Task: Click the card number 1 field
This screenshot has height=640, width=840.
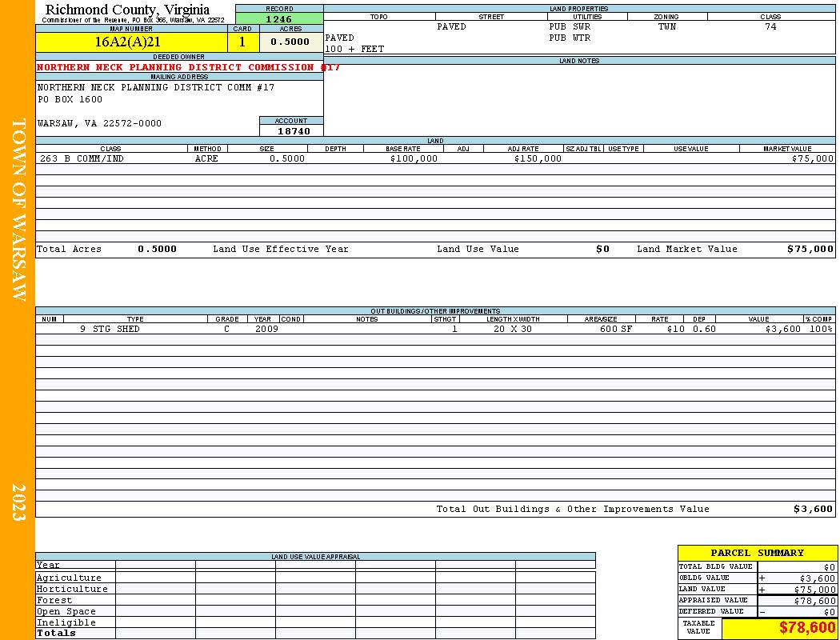Action: tap(242, 42)
